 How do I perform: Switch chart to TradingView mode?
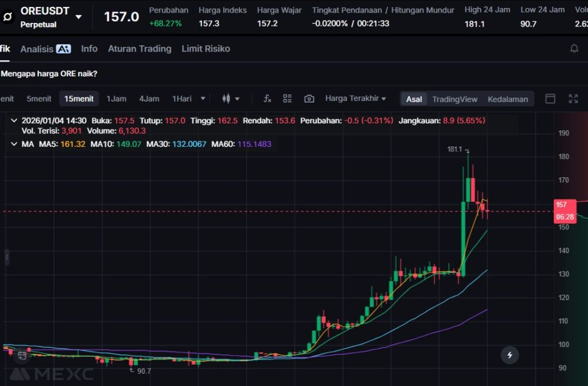(x=455, y=99)
